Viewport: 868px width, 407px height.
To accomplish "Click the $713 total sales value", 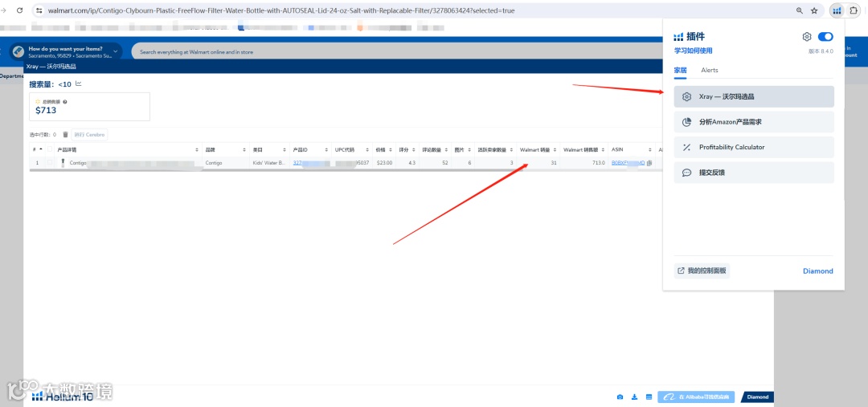I will pyautogui.click(x=46, y=110).
